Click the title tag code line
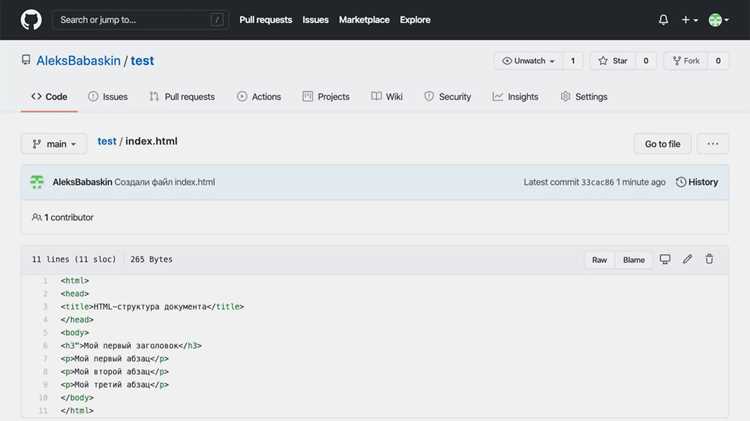Screen dimensions: 750x421 (x=152, y=307)
